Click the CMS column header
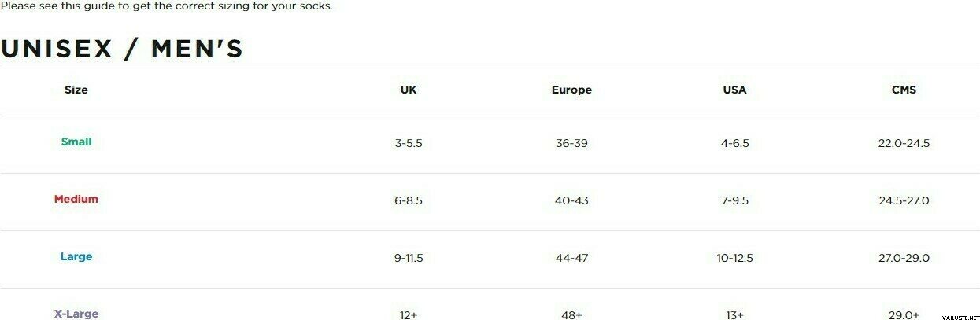980x320 pixels. [904, 90]
